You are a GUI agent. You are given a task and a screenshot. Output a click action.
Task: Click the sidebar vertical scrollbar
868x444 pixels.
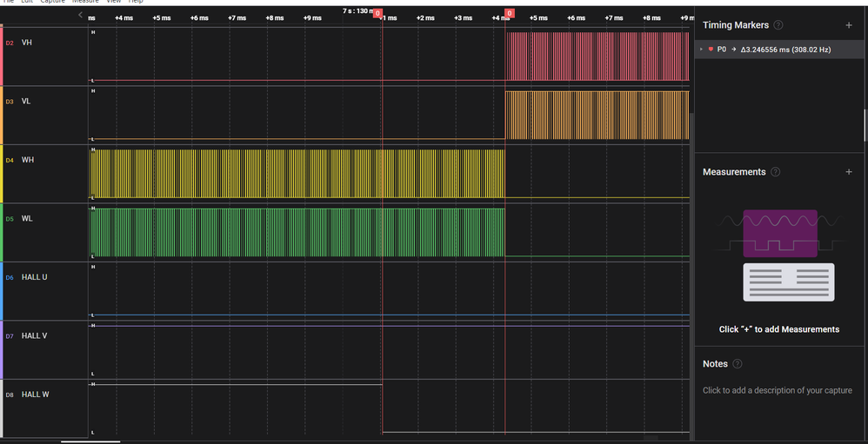(x=865, y=126)
